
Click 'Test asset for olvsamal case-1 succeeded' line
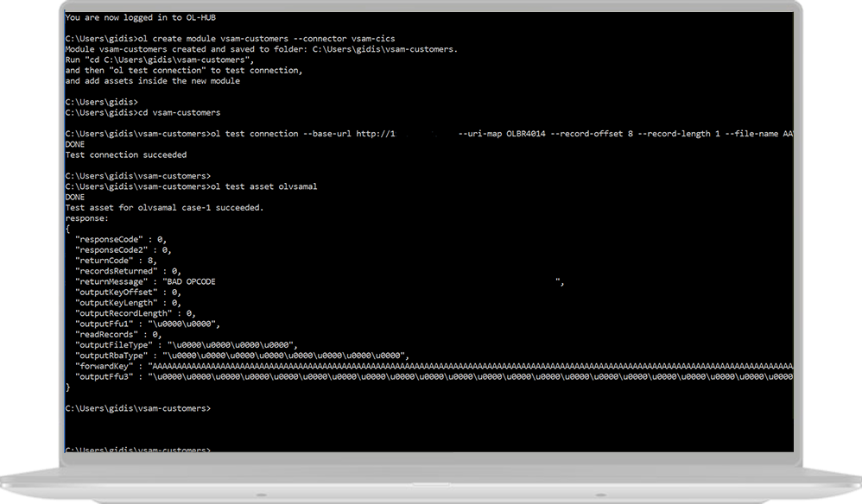click(x=164, y=207)
